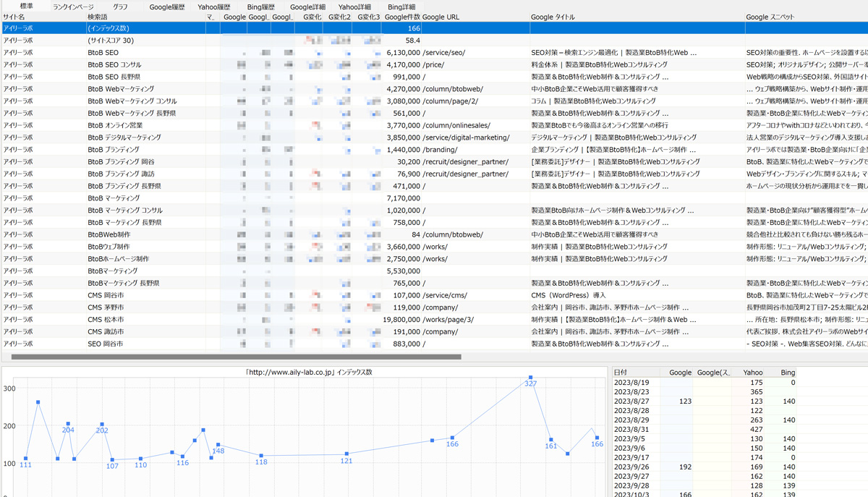Image resolution: width=868 pixels, height=497 pixels.
Task: Show the Bing履歴 tab
Action: tap(261, 7)
